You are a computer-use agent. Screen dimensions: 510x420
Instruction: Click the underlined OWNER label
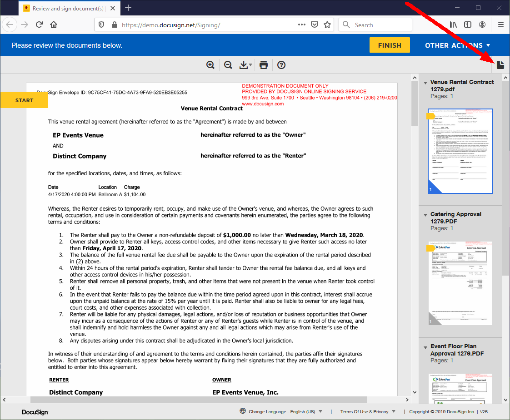(222, 380)
